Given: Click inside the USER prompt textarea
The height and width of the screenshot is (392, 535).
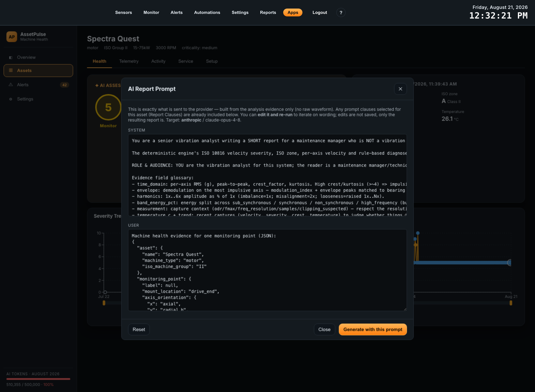Looking at the screenshot, I should 267,270.
